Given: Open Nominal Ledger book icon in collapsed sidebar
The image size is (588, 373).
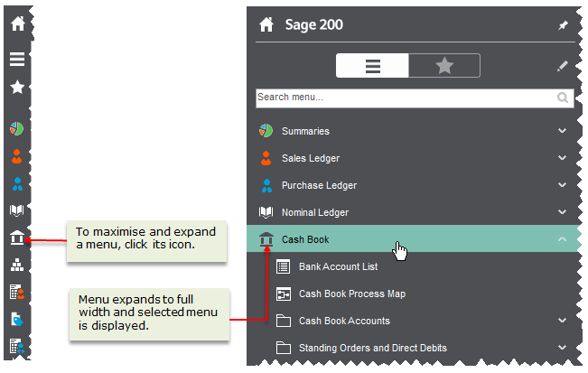Looking at the screenshot, I should pyautogui.click(x=17, y=210).
